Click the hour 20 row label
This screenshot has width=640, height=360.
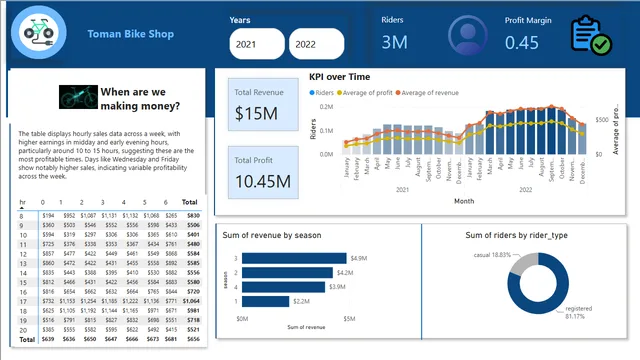[x=23, y=330]
